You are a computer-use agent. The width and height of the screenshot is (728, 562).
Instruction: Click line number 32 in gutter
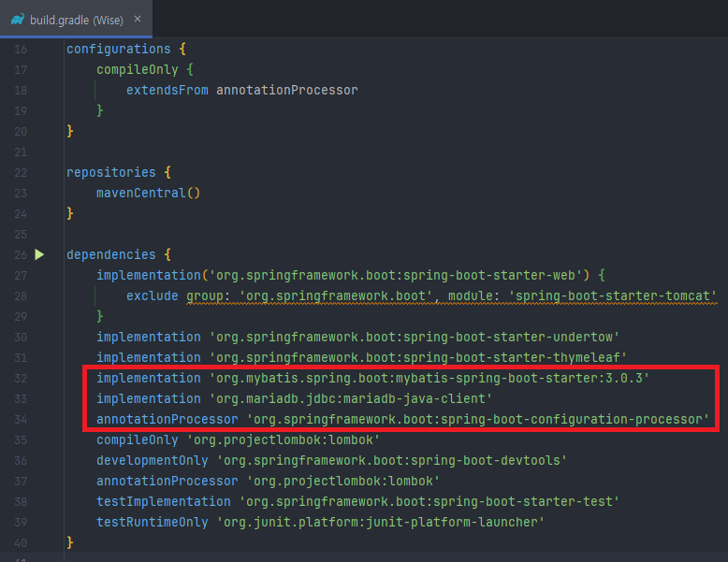[21, 378]
